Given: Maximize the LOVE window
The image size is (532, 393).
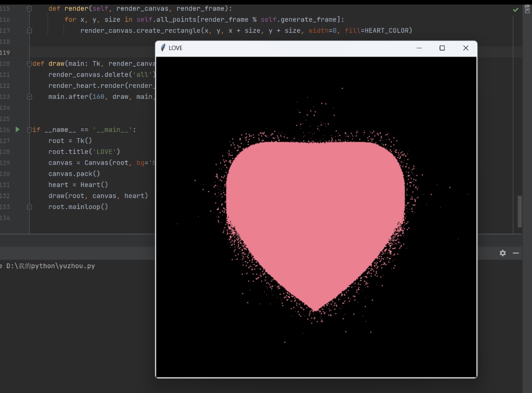Looking at the screenshot, I should click(x=442, y=48).
